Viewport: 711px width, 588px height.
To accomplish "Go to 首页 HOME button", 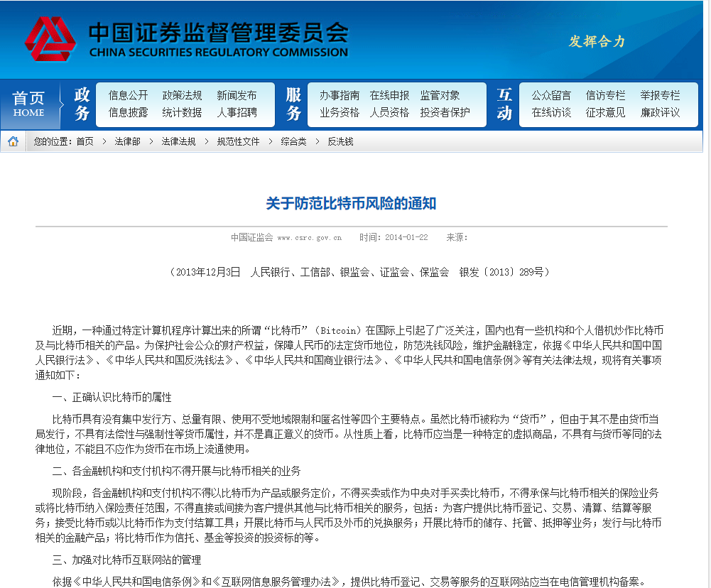I will (x=28, y=104).
